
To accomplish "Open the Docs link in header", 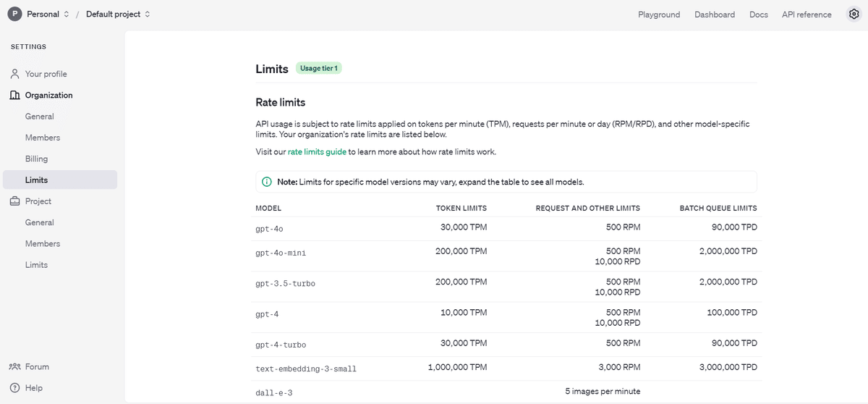I will [759, 14].
